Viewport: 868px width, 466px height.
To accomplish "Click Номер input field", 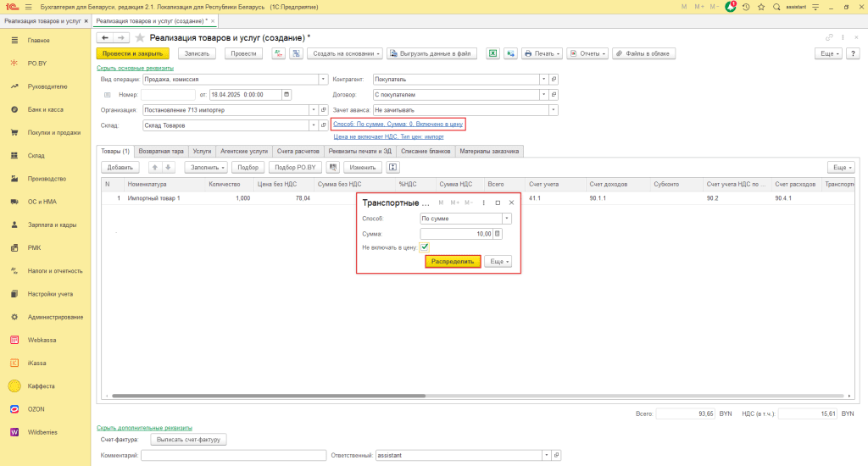I will coord(169,95).
